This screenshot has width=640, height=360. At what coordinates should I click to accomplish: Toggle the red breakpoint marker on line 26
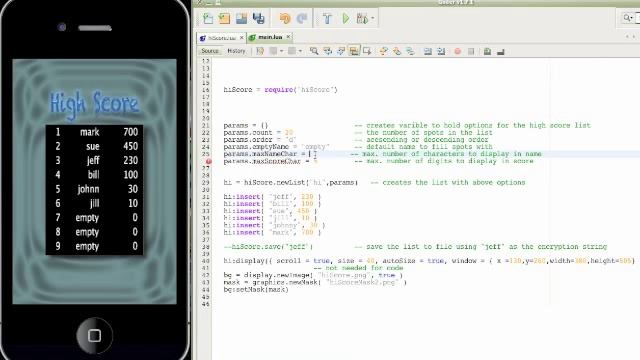(208, 161)
